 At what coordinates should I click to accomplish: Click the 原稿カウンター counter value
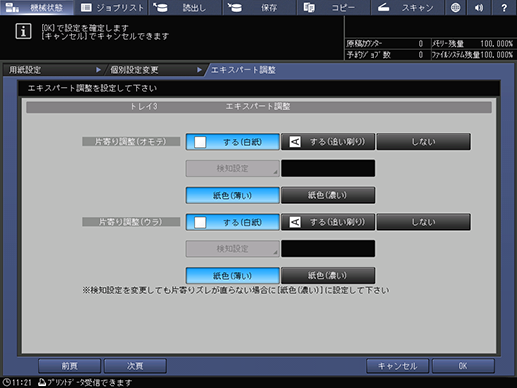[x=421, y=44]
